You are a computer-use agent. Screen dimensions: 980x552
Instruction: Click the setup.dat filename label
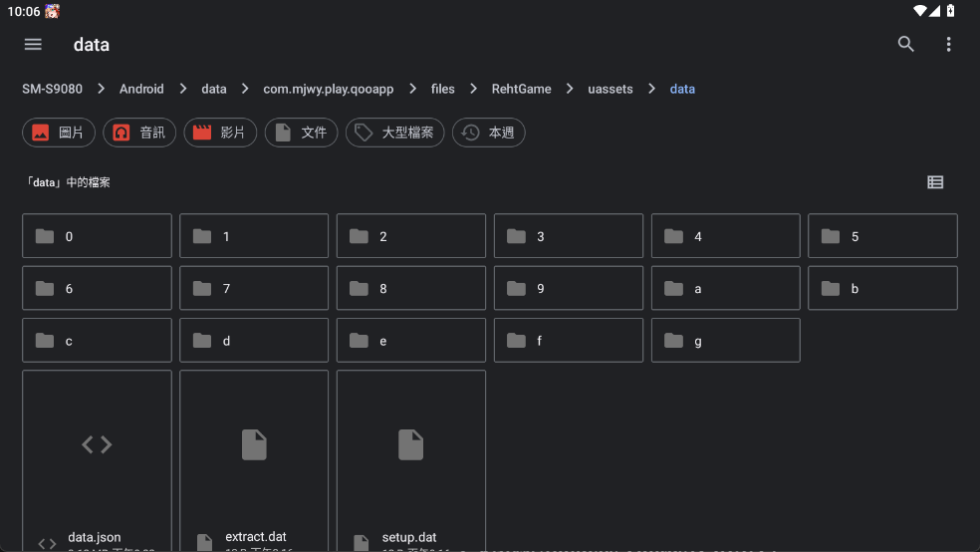(409, 537)
